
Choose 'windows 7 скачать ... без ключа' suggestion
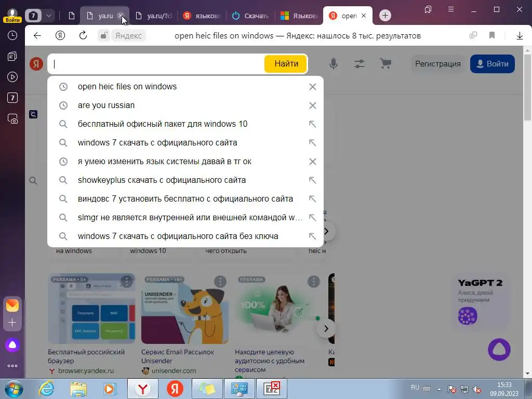178,236
